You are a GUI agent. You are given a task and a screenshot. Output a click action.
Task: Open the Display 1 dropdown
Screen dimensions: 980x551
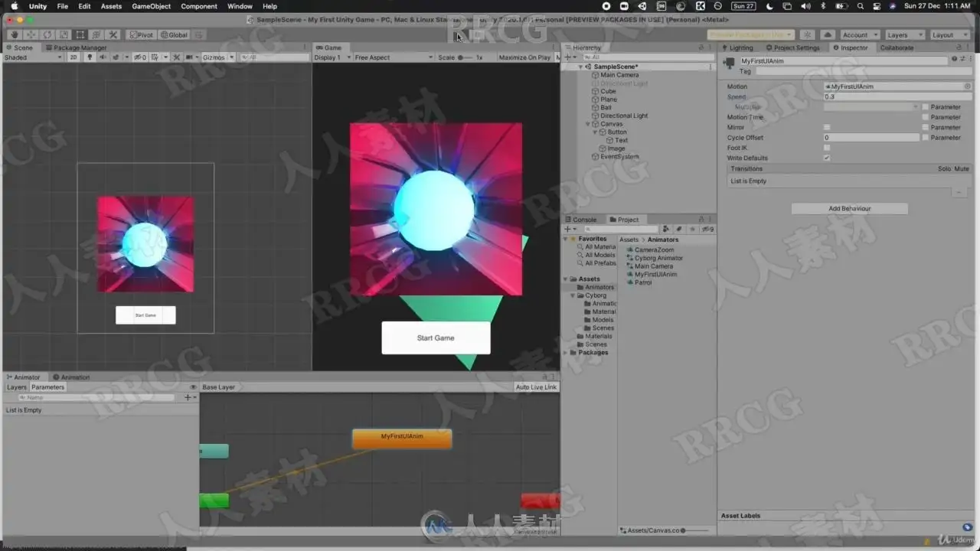332,57
